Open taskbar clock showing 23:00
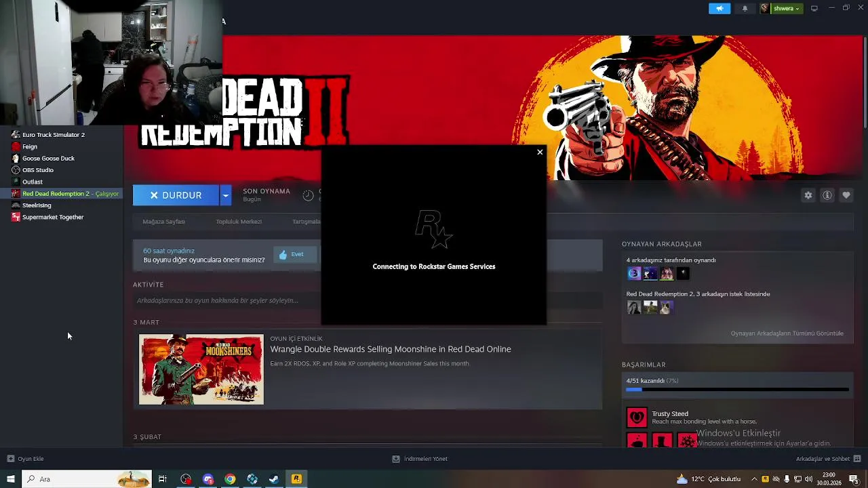Image resolution: width=868 pixels, height=488 pixels. tap(829, 479)
